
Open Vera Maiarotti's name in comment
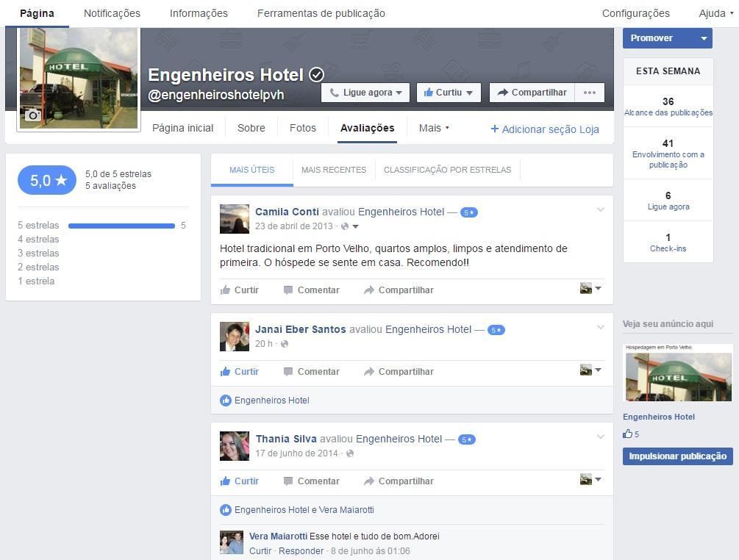(278, 536)
